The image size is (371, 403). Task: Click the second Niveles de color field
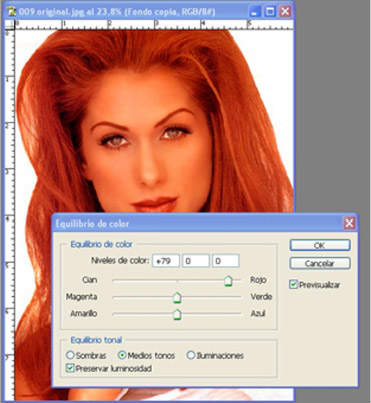pyautogui.click(x=196, y=261)
